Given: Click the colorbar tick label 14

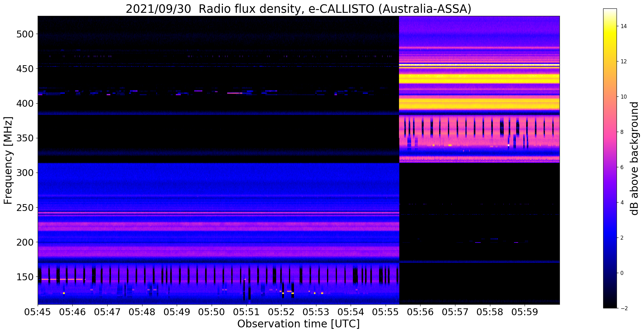Looking at the screenshot, I should pyautogui.click(x=624, y=26).
